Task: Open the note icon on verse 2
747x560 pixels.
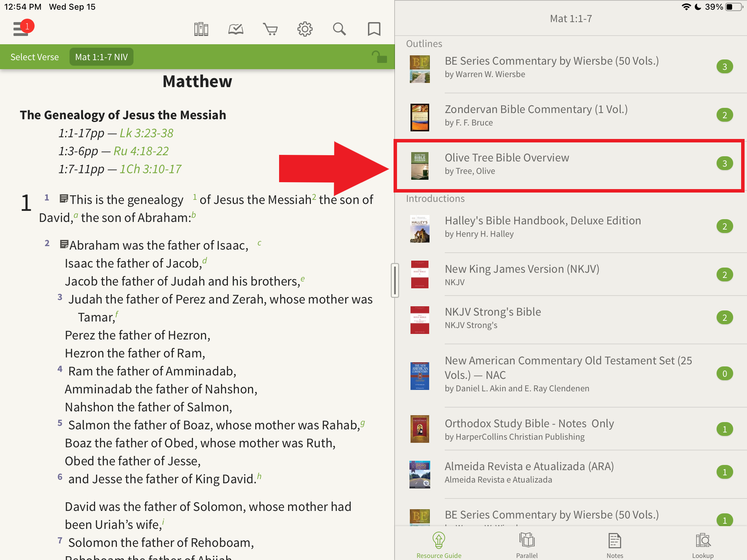Action: point(64,244)
